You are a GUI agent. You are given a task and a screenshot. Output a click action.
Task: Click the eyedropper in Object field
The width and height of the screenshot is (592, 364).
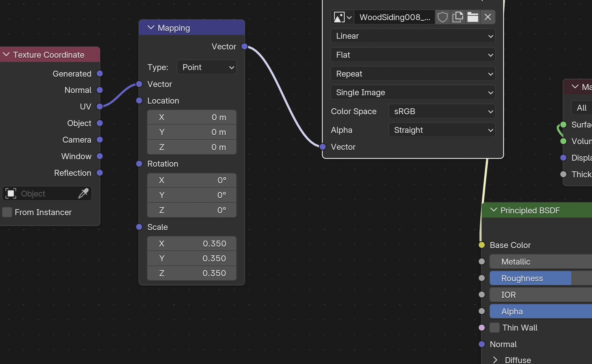click(83, 194)
